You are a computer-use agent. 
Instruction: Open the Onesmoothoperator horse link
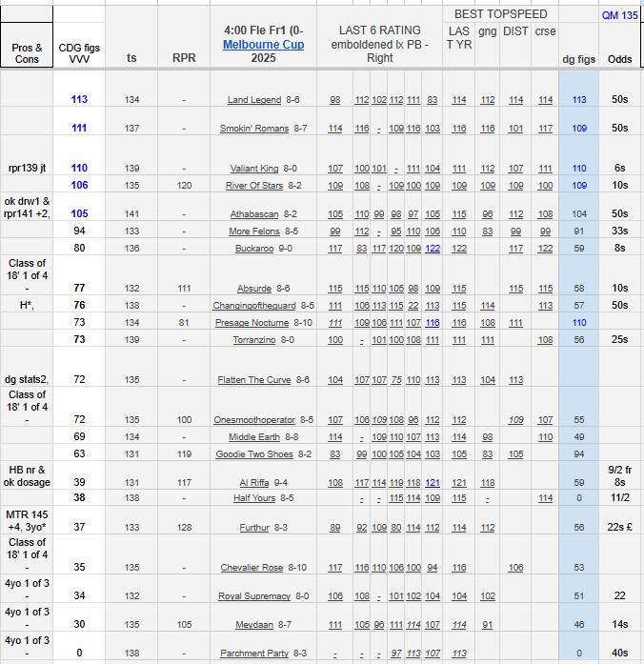coord(254,420)
